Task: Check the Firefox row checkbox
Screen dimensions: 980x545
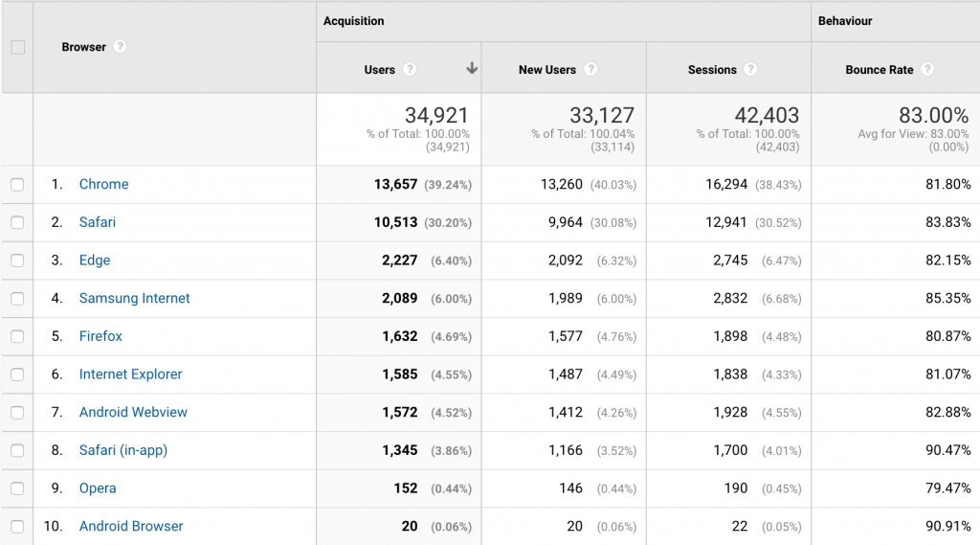Action: click(x=17, y=336)
